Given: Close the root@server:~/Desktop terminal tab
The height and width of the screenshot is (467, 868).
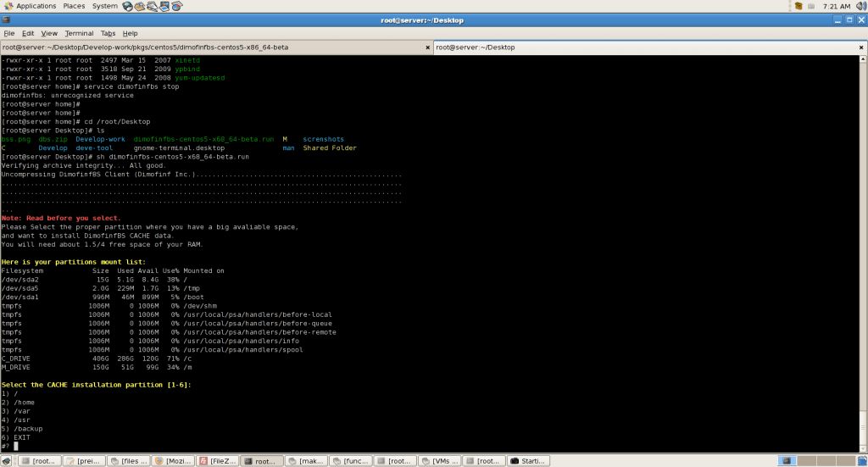Looking at the screenshot, I should coord(861,47).
